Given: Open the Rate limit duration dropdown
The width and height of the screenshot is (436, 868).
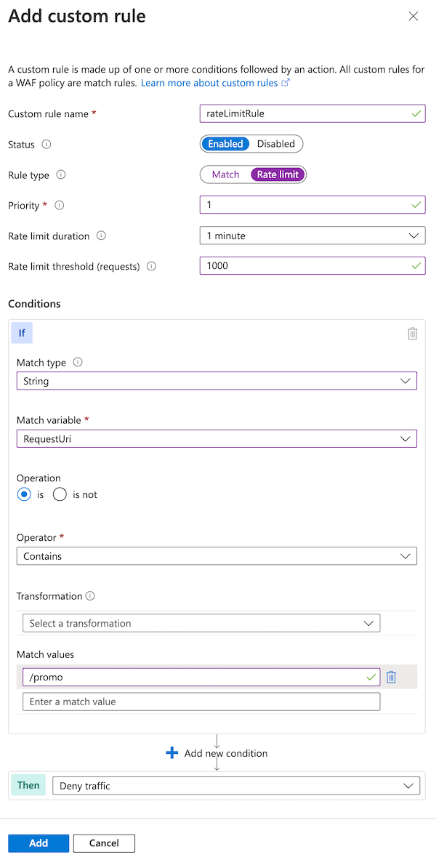Looking at the screenshot, I should click(312, 236).
